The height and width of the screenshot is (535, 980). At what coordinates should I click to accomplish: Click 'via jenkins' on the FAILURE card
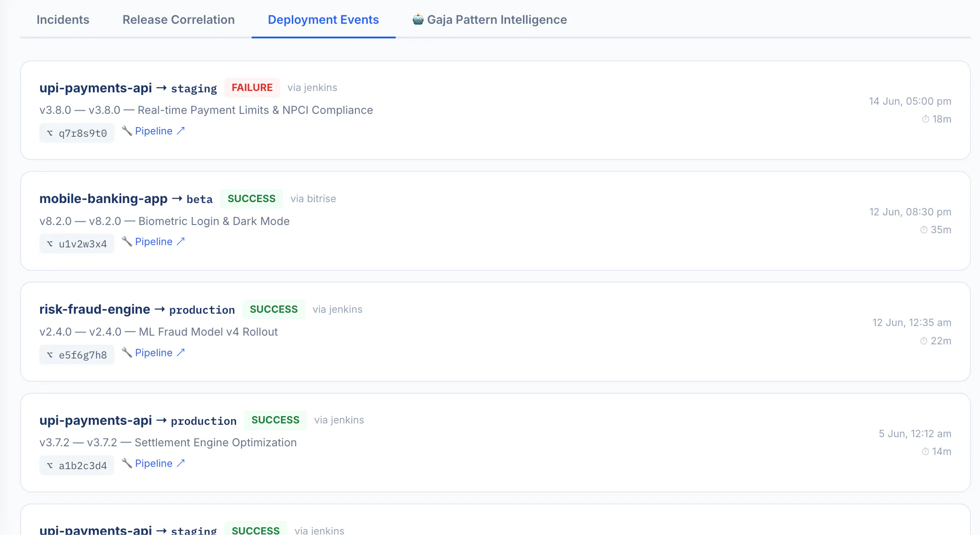coord(312,87)
